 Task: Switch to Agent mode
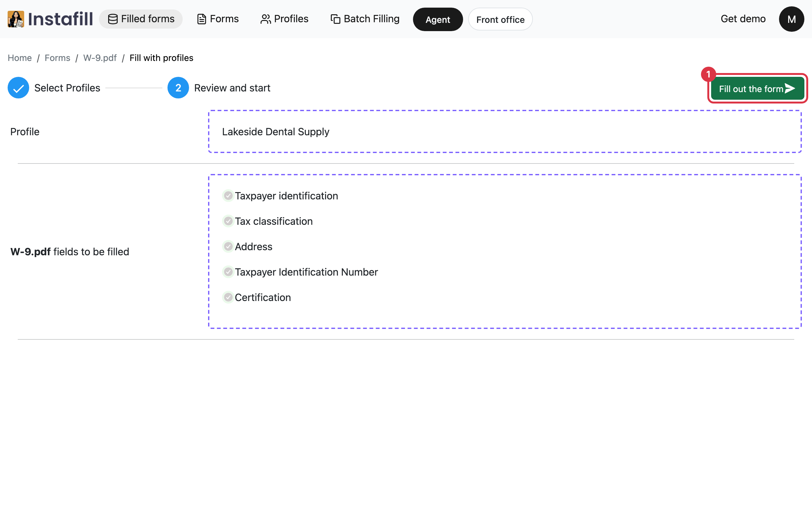pos(437,19)
